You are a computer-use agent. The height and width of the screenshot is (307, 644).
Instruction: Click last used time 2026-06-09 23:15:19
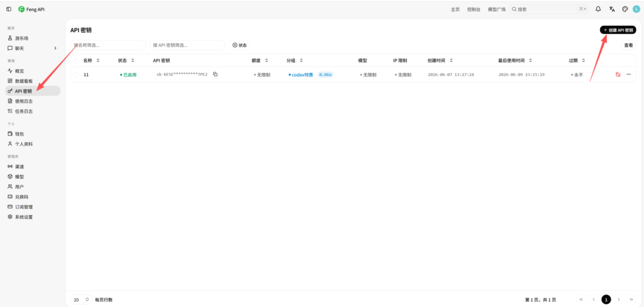click(x=521, y=75)
